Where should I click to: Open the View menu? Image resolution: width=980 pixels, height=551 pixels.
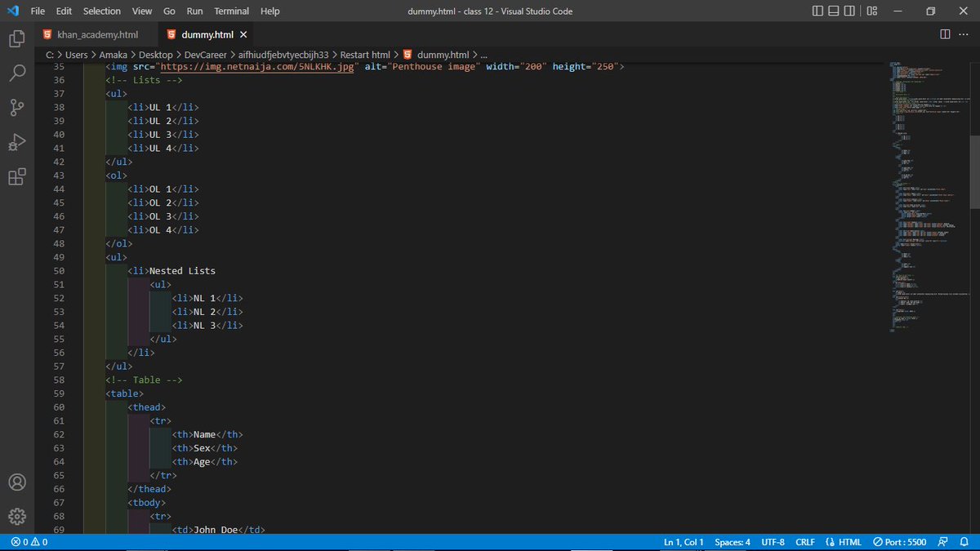coord(142,11)
